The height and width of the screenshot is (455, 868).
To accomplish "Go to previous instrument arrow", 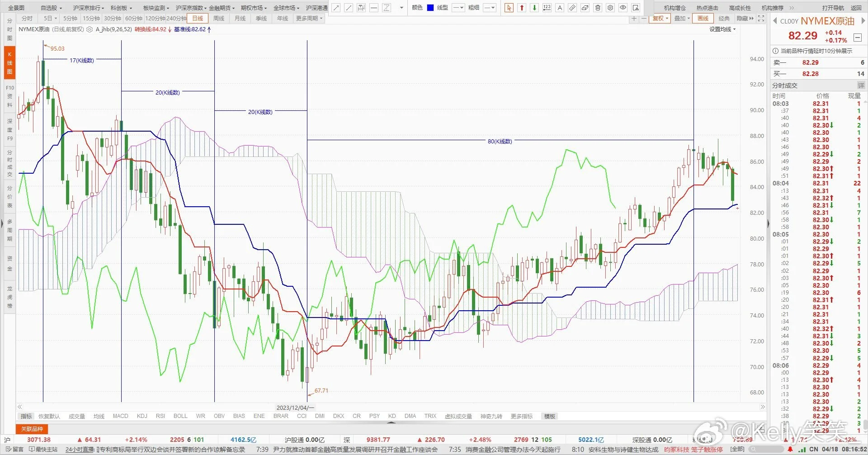I will pyautogui.click(x=775, y=21).
